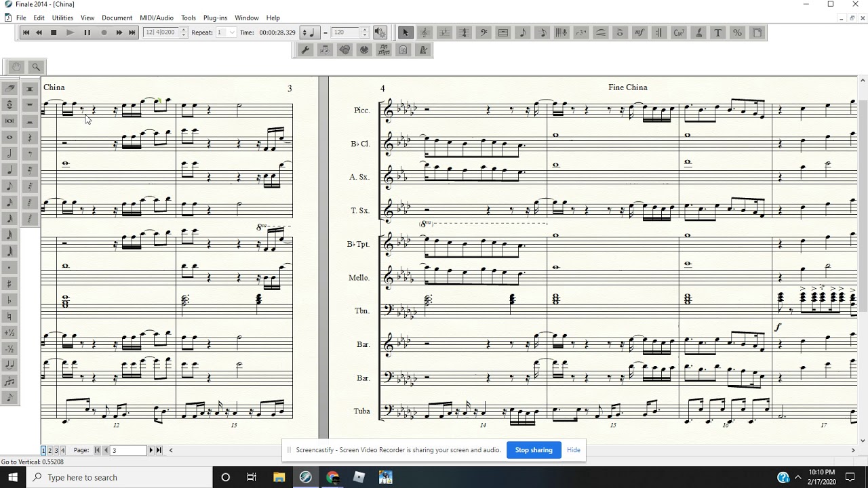Select the Eraser tool in entry palette
This screenshot has width=868, height=488.
pos(9,88)
